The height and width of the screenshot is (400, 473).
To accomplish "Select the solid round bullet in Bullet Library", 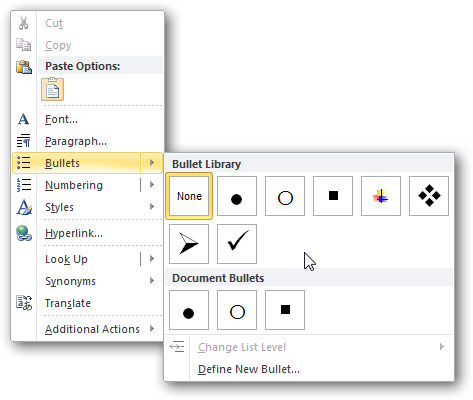I will [237, 196].
